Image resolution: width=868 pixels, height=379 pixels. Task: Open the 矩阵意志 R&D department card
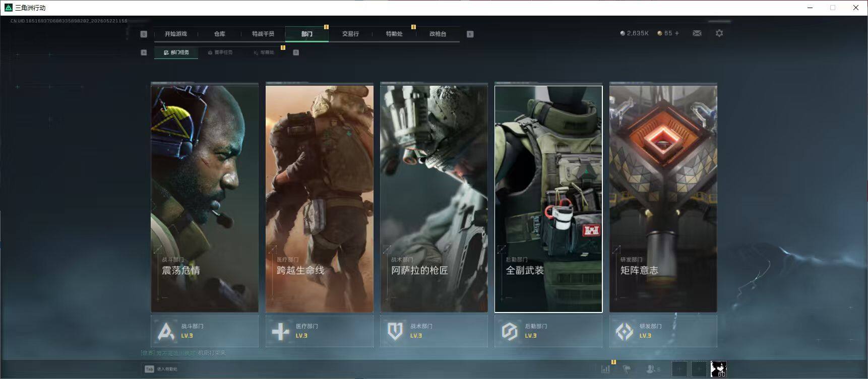point(663,199)
